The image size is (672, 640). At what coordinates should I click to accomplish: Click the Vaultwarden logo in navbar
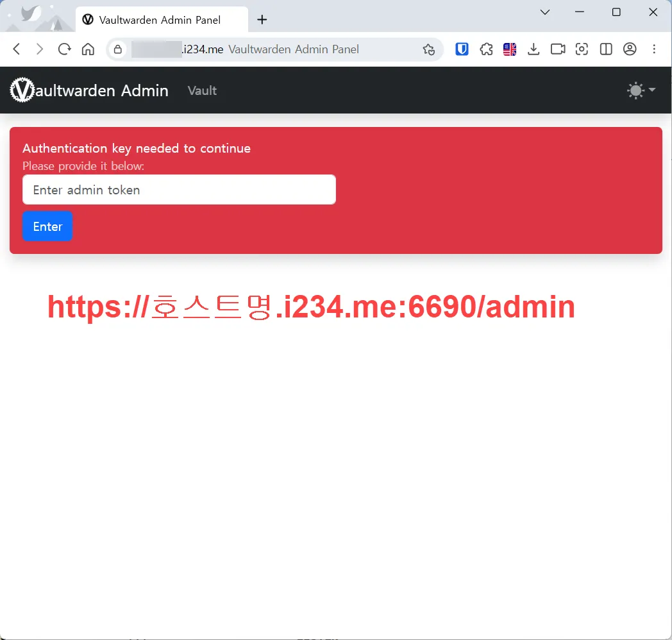pyautogui.click(x=21, y=90)
